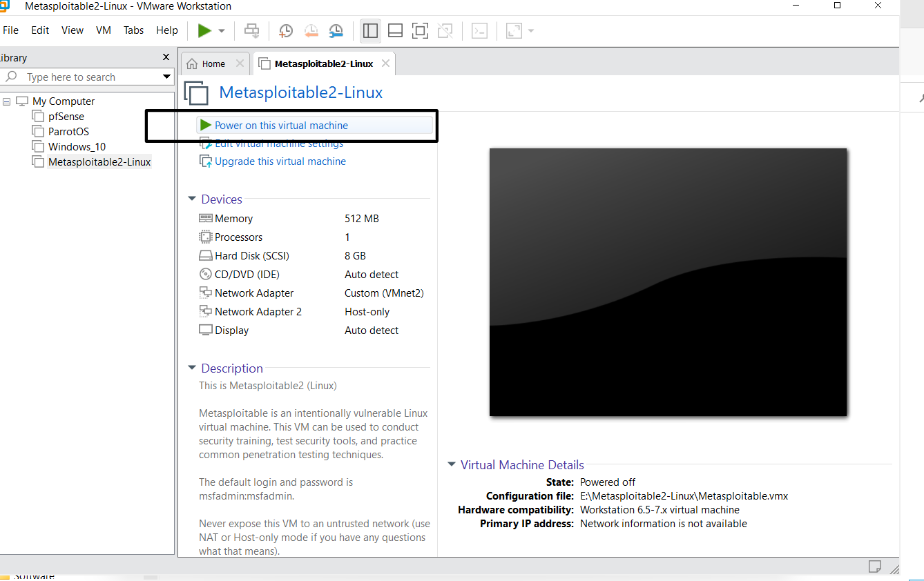Screen dimensions: 924x581
Task: Click the first Network Adapter device
Action: click(314, 293)
